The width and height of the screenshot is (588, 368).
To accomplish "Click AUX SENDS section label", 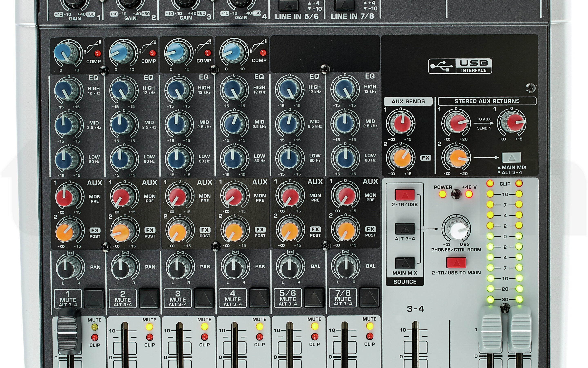I will pos(408,101).
